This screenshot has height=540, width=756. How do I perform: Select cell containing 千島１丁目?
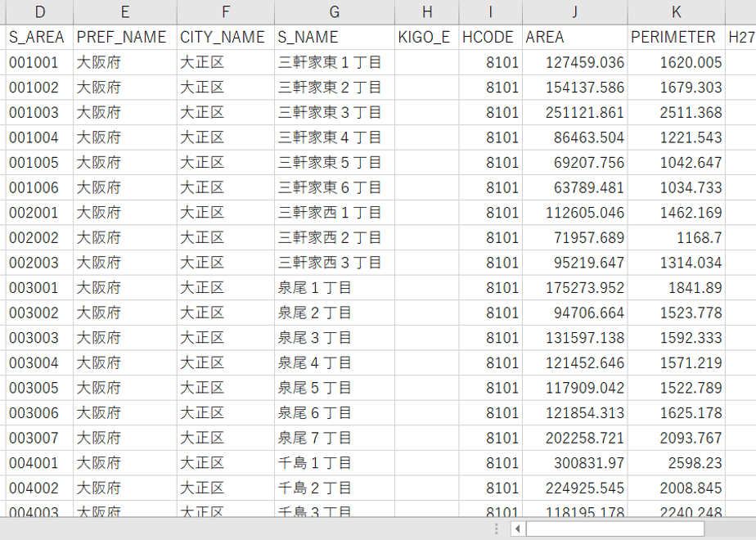pyautogui.click(x=335, y=463)
